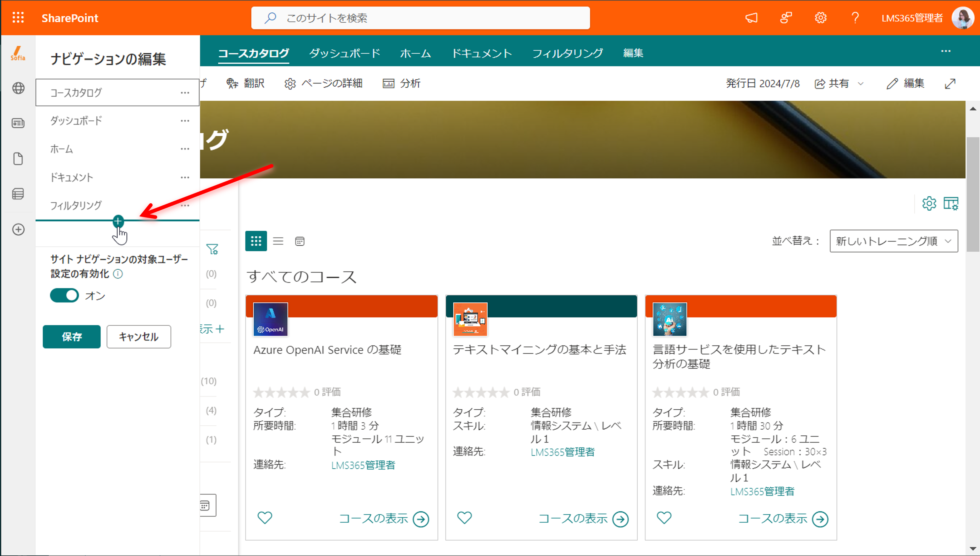
Task: Open the ellipsis menu for コースカタログ
Action: [x=185, y=92]
